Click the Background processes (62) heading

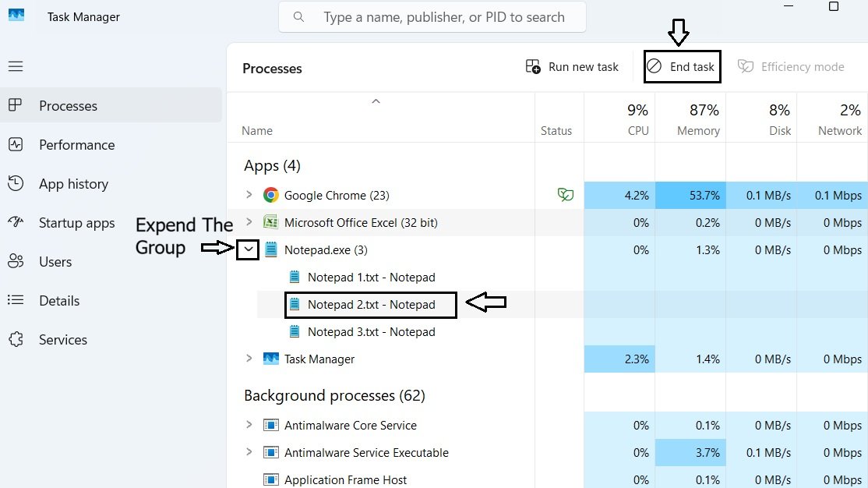[x=334, y=395]
